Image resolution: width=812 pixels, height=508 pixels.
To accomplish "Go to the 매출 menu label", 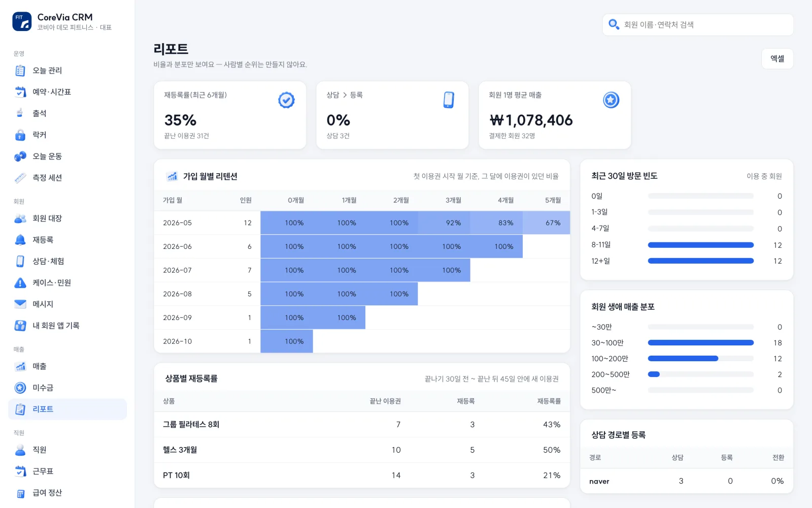I will [40, 366].
